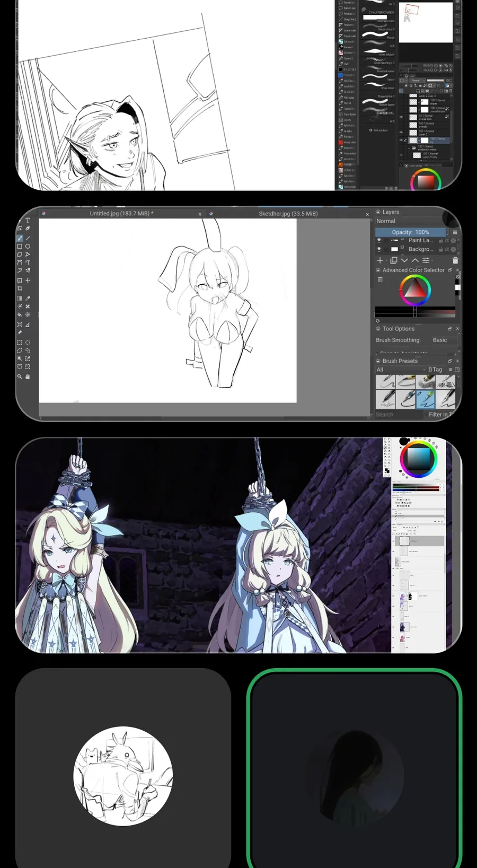
Task: Select the Bezier Curve tool in Krita
Action: [x=20, y=262]
